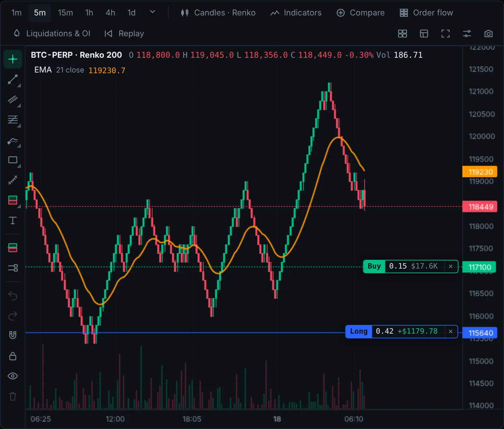Click the 12:00 time axis label
Viewport: 504px width, 429px height.
tap(115, 419)
